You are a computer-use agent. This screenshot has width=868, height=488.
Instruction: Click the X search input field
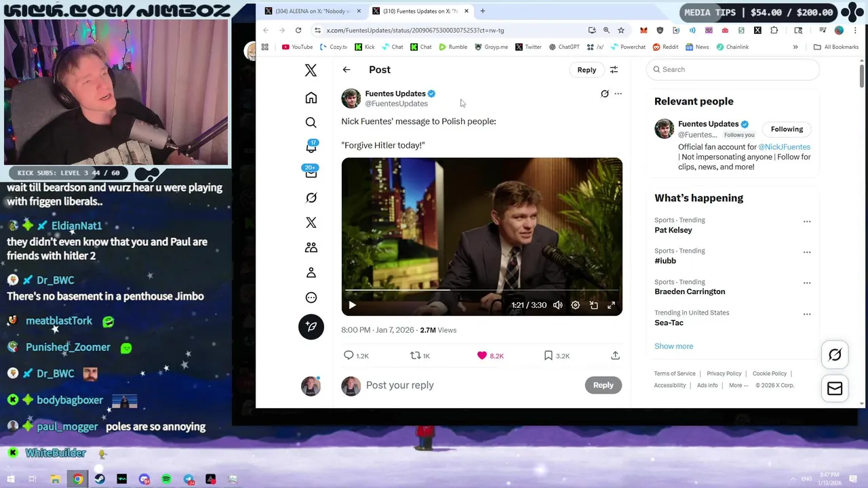pos(733,69)
